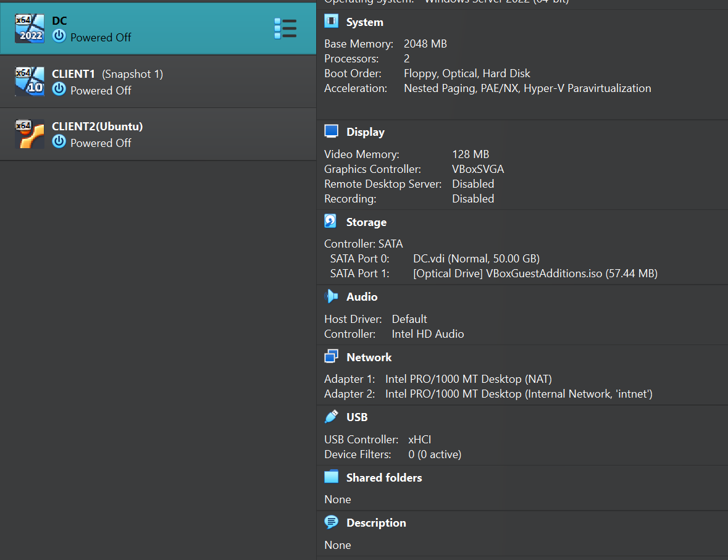728x560 pixels.
Task: Open the USB settings heading
Action: (357, 417)
